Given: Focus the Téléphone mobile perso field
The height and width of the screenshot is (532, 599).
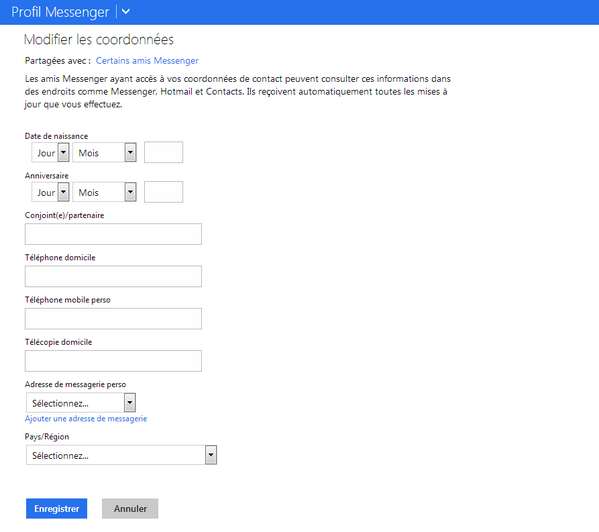Looking at the screenshot, I should pos(113,319).
